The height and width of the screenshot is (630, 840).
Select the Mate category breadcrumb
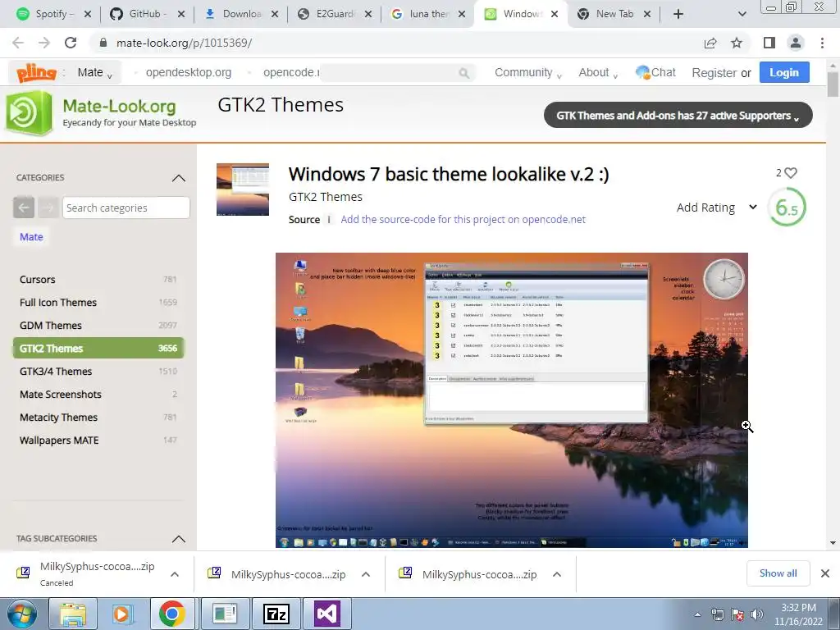tap(31, 237)
